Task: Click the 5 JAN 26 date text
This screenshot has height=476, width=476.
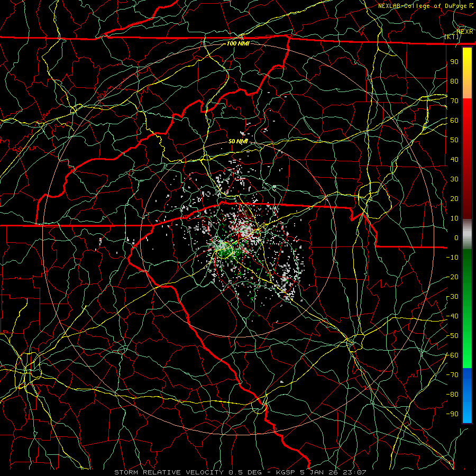Action: (x=319, y=472)
